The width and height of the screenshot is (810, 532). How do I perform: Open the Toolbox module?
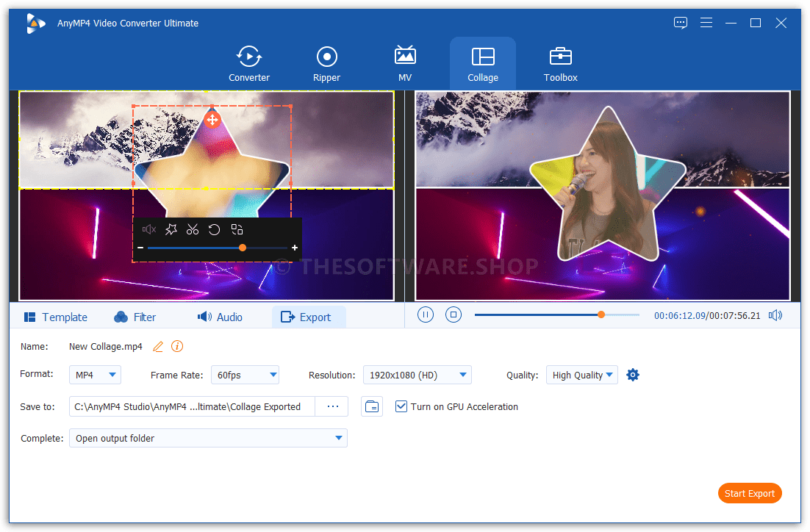(x=561, y=64)
